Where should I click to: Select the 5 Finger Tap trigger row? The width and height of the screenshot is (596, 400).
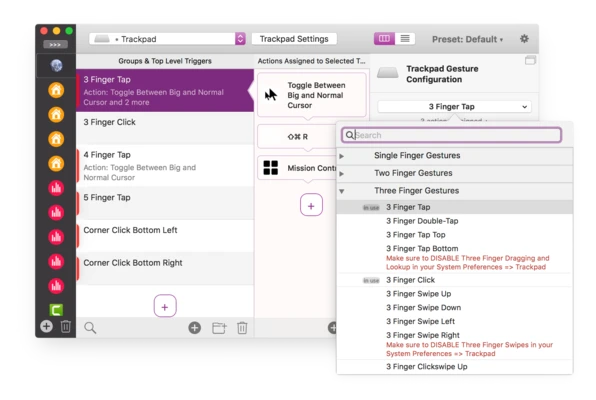point(165,203)
